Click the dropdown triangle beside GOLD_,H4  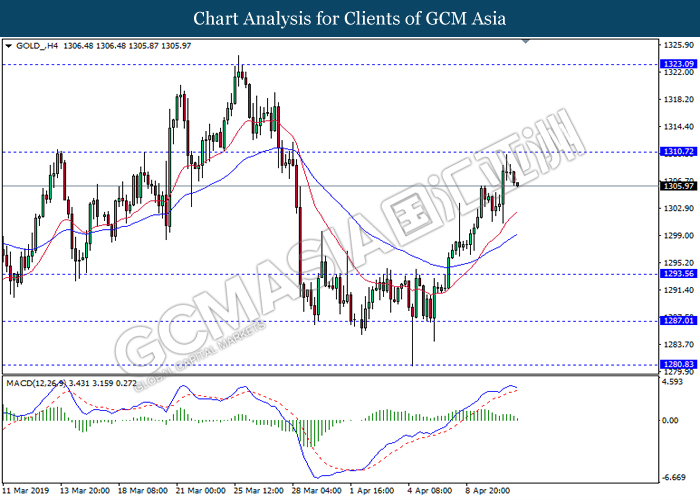pyautogui.click(x=8, y=46)
